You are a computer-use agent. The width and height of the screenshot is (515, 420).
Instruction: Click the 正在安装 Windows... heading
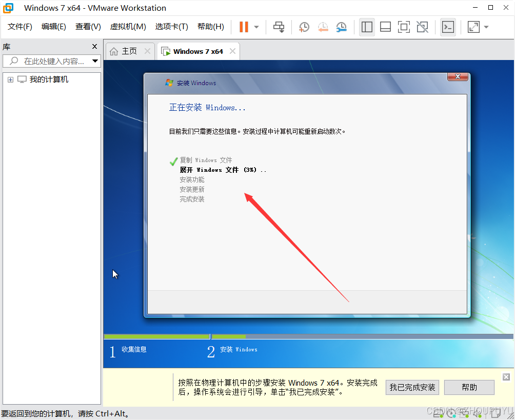tap(207, 108)
